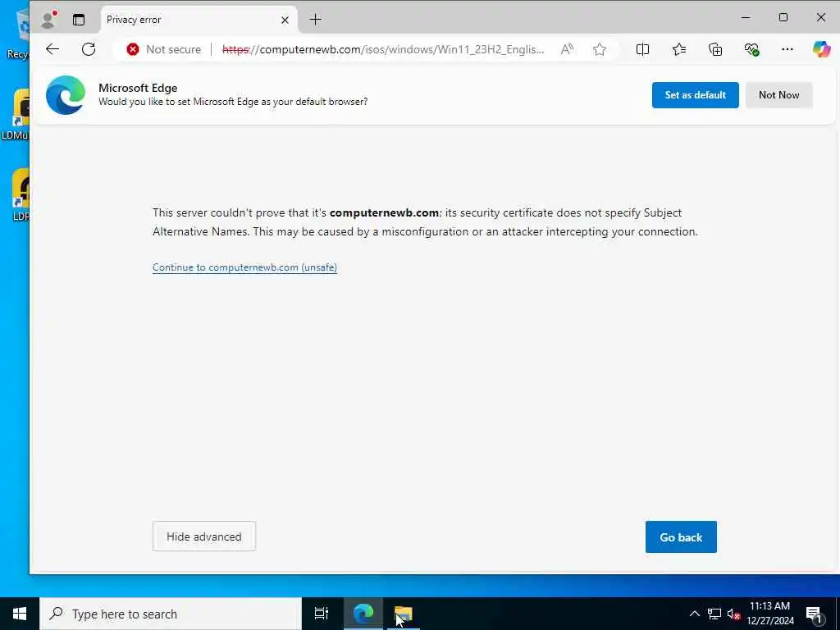Select the LDMu desktop shortcut
This screenshot has height=630, width=840.
[x=15, y=115]
